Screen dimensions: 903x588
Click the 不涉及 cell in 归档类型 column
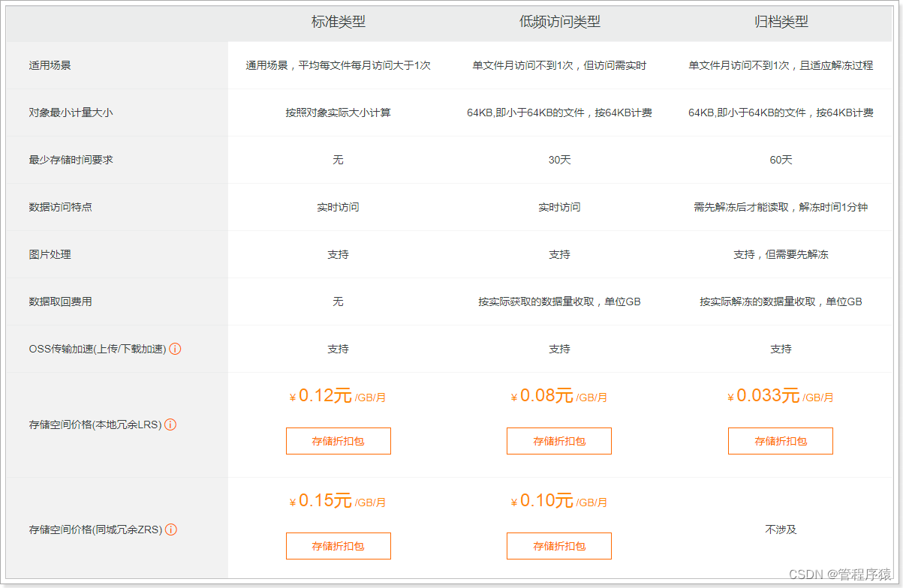click(x=780, y=529)
